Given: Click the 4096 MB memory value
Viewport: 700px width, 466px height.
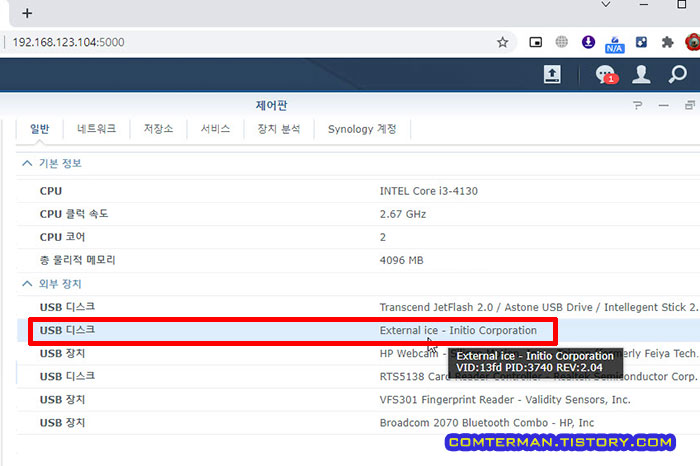Looking at the screenshot, I should [x=401, y=260].
